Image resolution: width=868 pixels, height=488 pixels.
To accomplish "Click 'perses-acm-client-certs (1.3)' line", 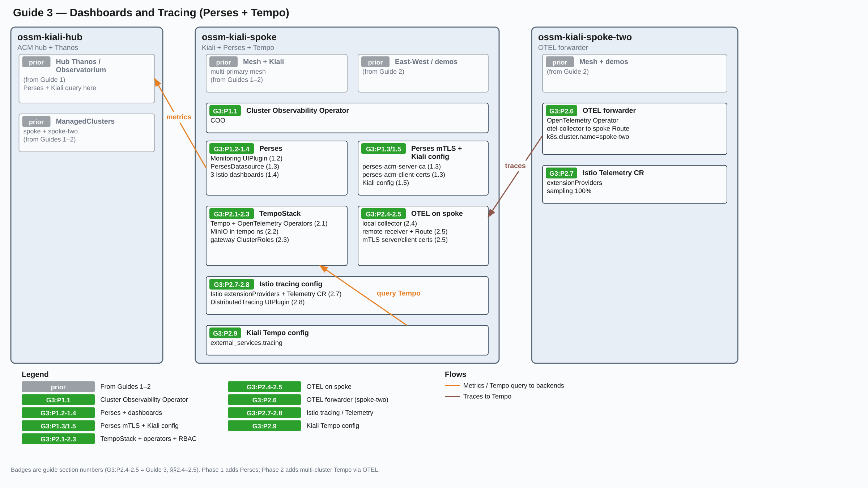I will pos(404,175).
